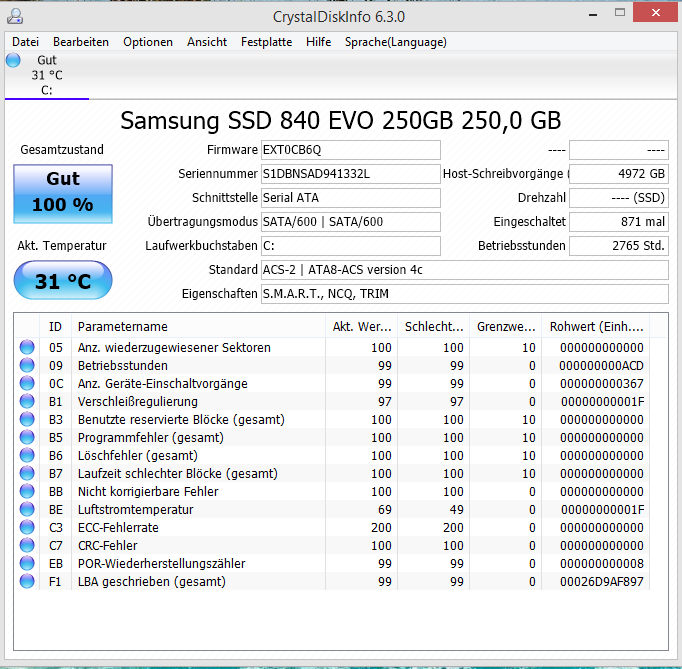
Task: Click the status orb for ID F1 row
Action: tap(27, 581)
